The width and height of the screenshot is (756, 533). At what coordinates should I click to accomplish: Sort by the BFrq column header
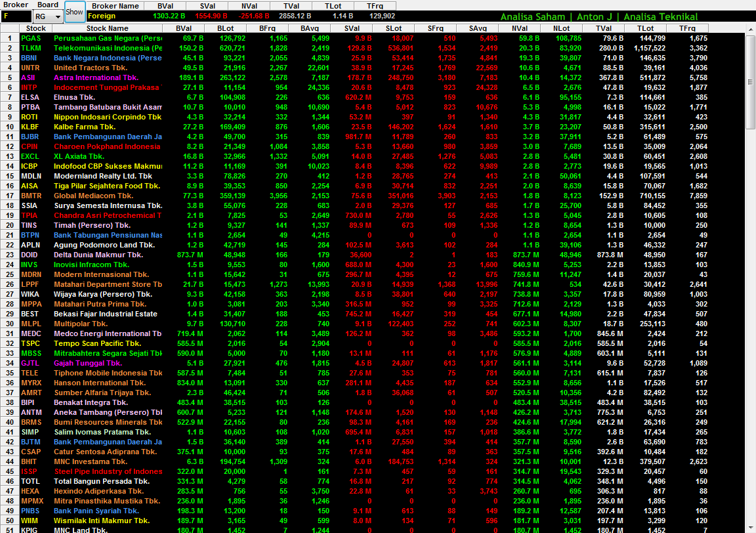point(267,28)
